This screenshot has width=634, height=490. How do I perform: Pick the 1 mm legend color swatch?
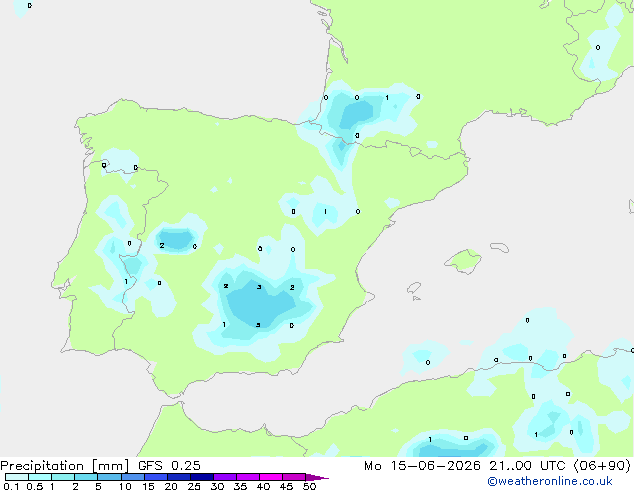click(x=63, y=477)
